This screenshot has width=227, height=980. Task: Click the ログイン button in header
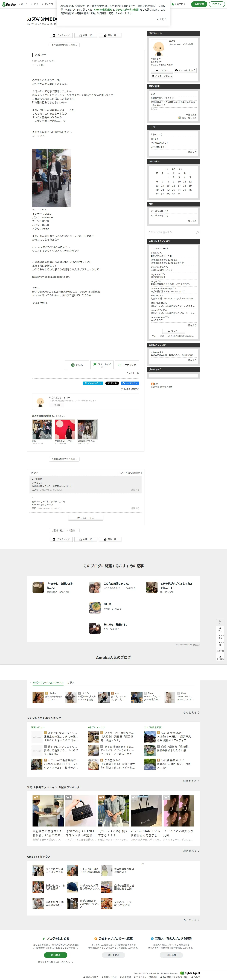point(217,4)
